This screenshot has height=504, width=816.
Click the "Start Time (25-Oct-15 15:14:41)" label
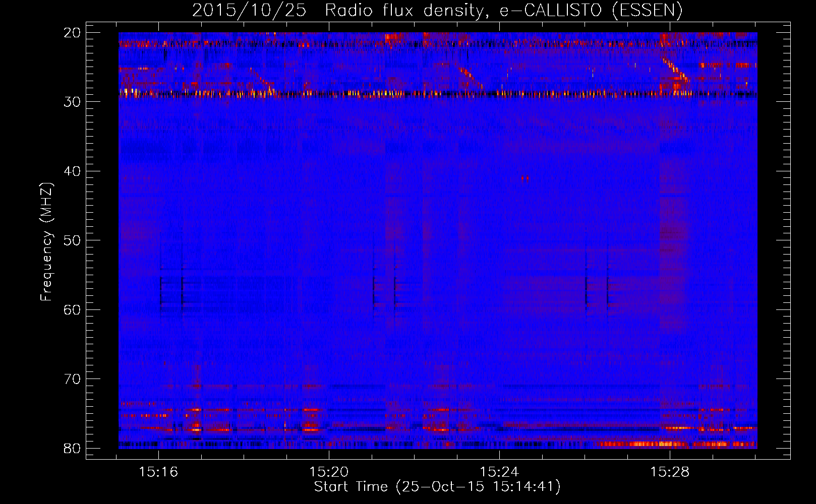coord(437,487)
